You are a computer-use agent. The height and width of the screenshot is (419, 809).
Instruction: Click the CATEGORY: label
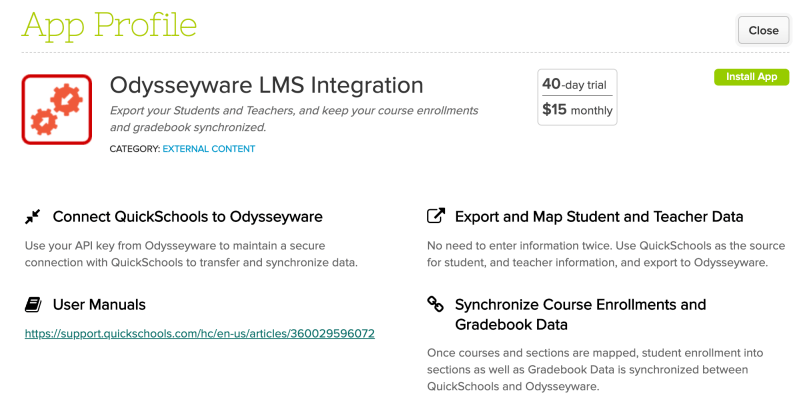pos(135,149)
